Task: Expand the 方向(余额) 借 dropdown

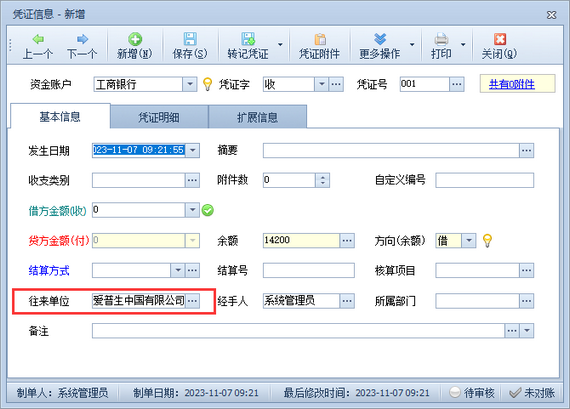Action: [469, 240]
